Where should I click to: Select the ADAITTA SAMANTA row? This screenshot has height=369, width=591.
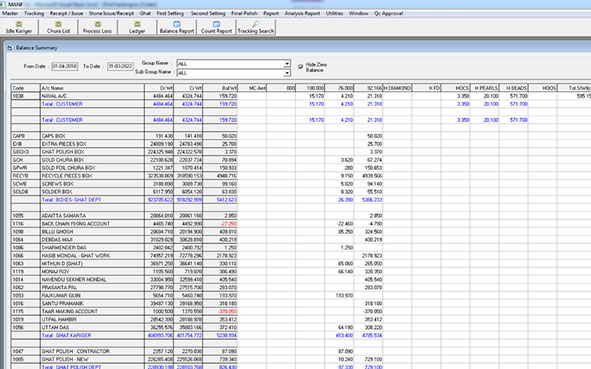(64, 216)
